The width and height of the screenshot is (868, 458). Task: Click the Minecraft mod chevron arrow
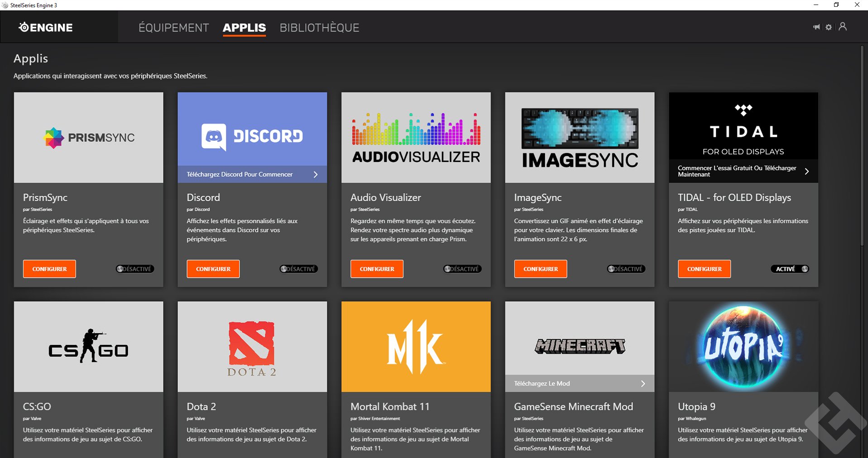pyautogui.click(x=643, y=384)
